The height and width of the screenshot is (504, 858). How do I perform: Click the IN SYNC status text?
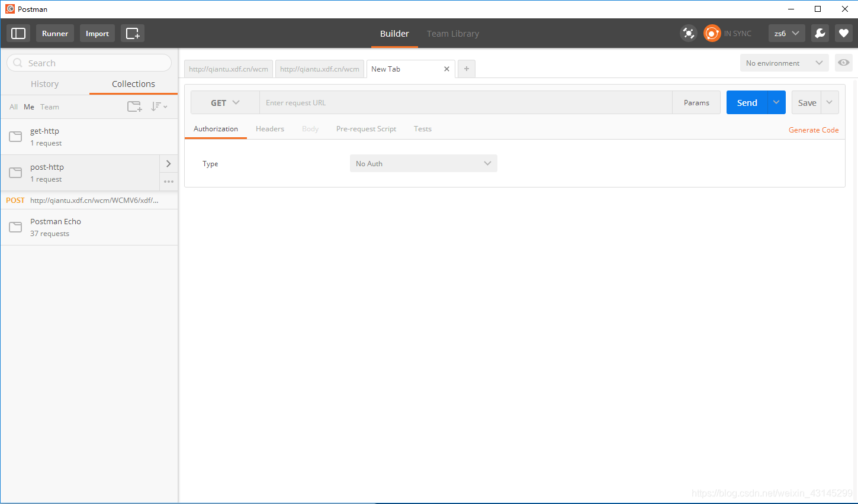point(738,34)
